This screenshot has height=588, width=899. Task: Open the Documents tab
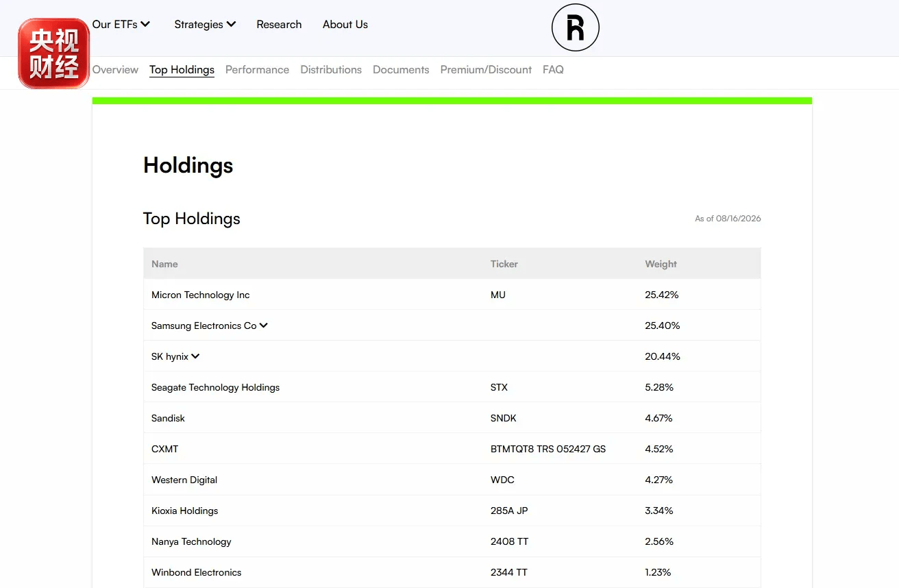coord(401,69)
